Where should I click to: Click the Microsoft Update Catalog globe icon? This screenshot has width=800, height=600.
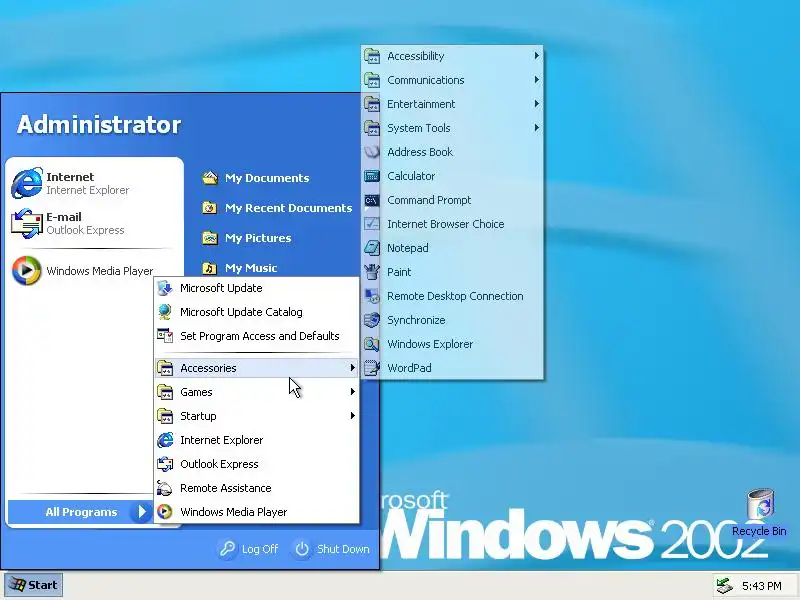[165, 312]
